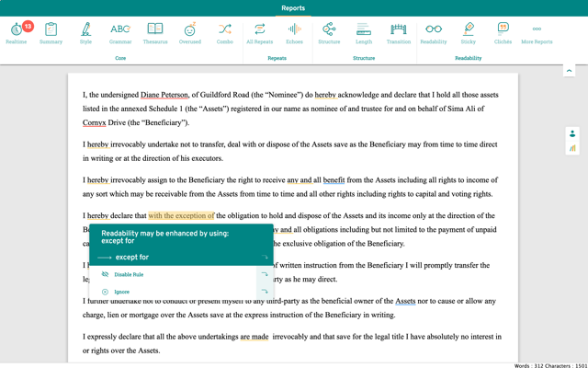Open the Clichés report
The image size is (588, 368).
(x=503, y=33)
